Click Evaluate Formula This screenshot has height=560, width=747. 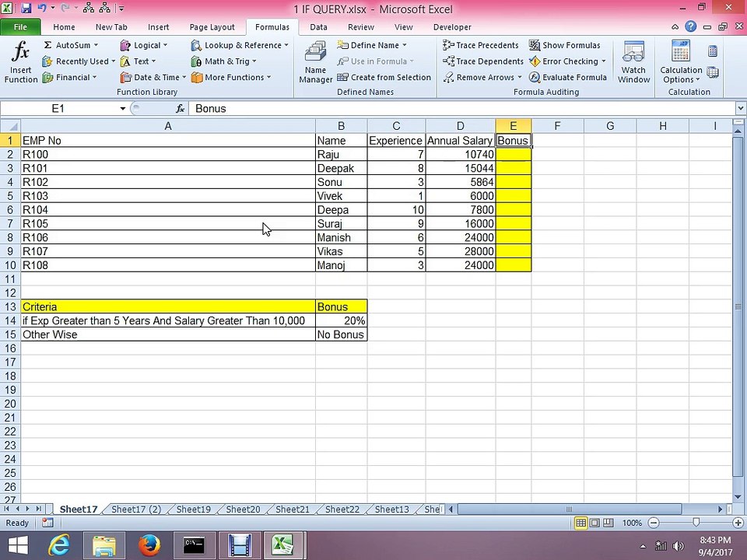[x=568, y=77]
